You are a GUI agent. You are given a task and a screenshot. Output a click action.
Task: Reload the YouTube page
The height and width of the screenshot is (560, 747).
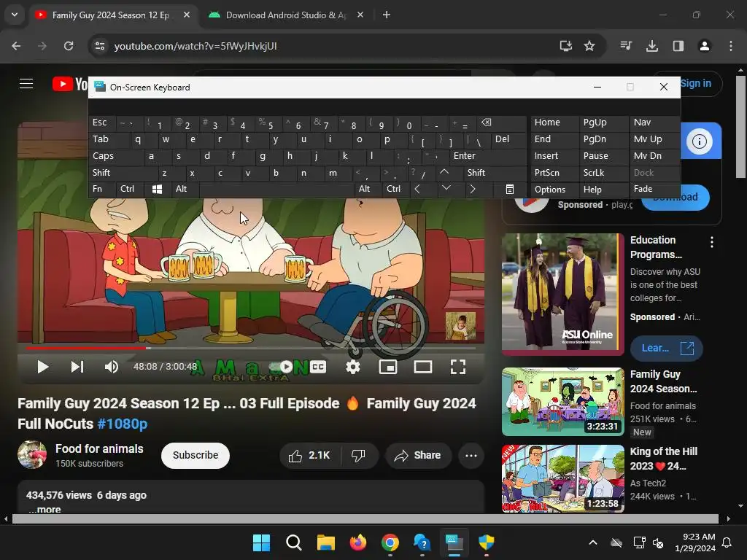[x=69, y=46]
